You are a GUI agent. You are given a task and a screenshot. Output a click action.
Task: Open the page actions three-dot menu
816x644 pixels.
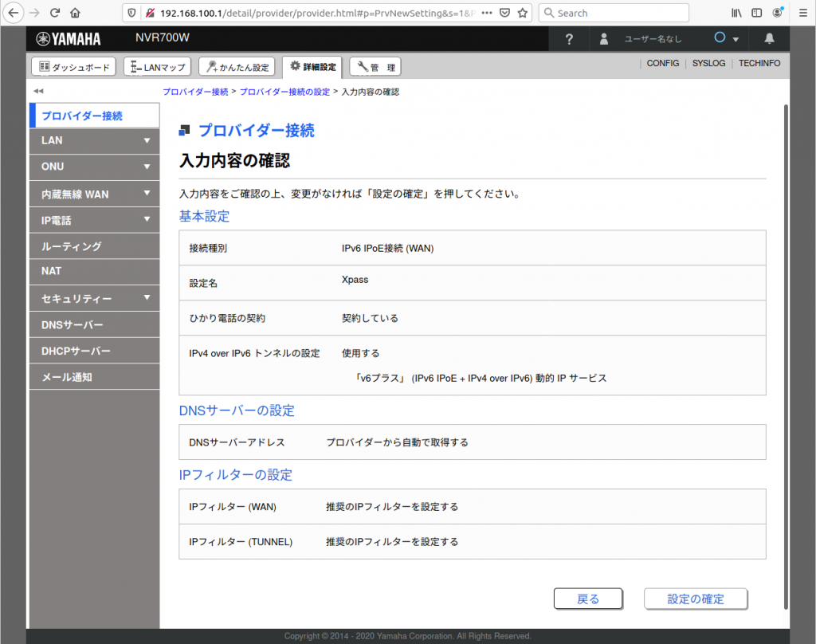pos(487,13)
